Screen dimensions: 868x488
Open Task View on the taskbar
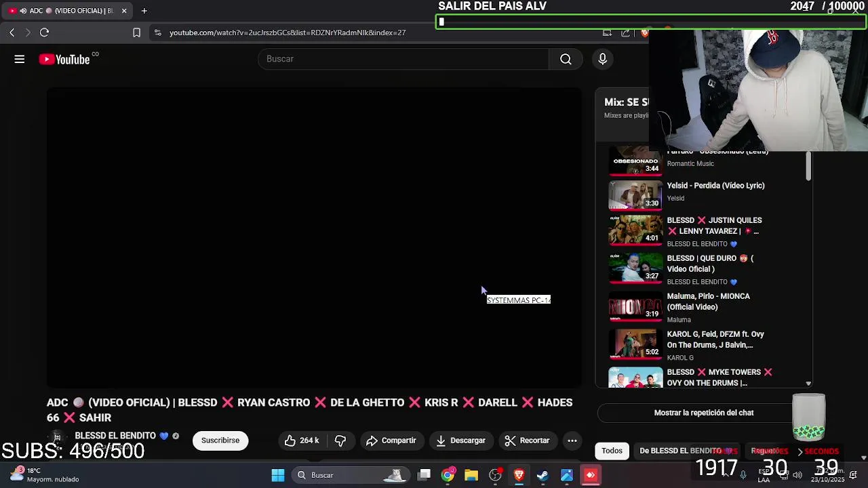coord(424,475)
